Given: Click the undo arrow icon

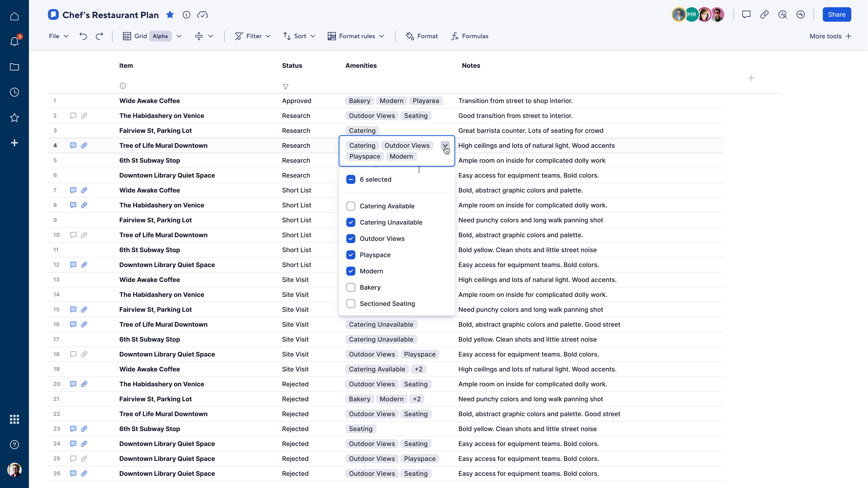Looking at the screenshot, I should [x=83, y=36].
